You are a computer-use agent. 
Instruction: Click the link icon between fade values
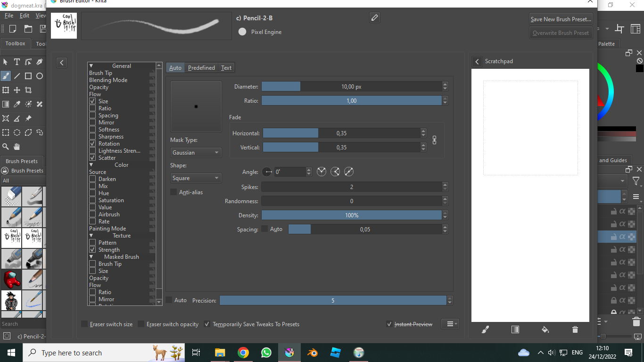[434, 140]
